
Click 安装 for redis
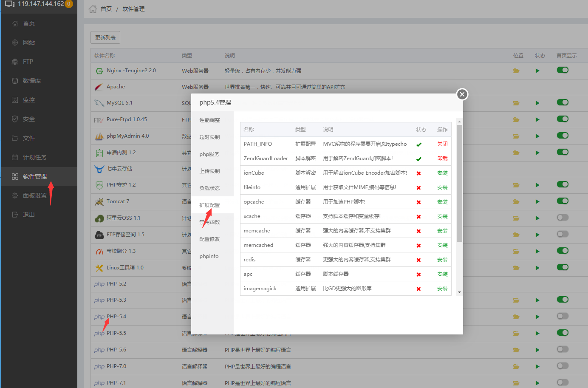[x=442, y=260]
